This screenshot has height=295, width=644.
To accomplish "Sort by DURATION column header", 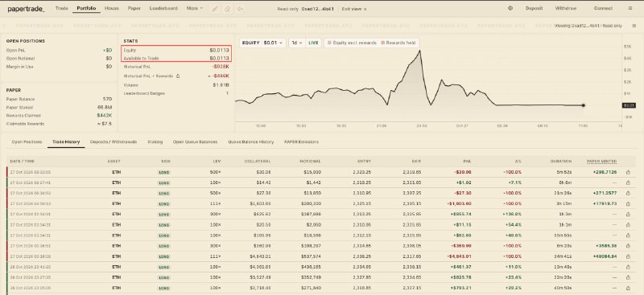I will (x=561, y=162).
